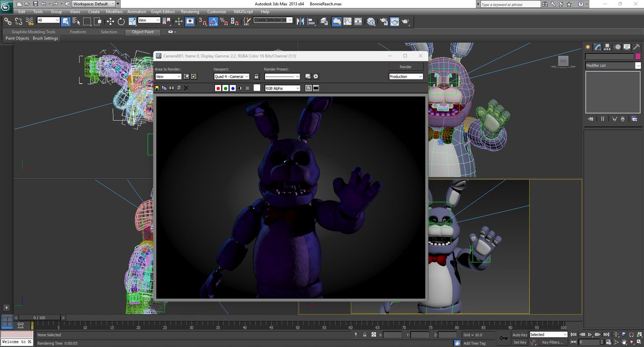Viewport: 644px width, 347px height.
Task: Select the Select and Link tool
Action: pyautogui.click(x=8, y=21)
